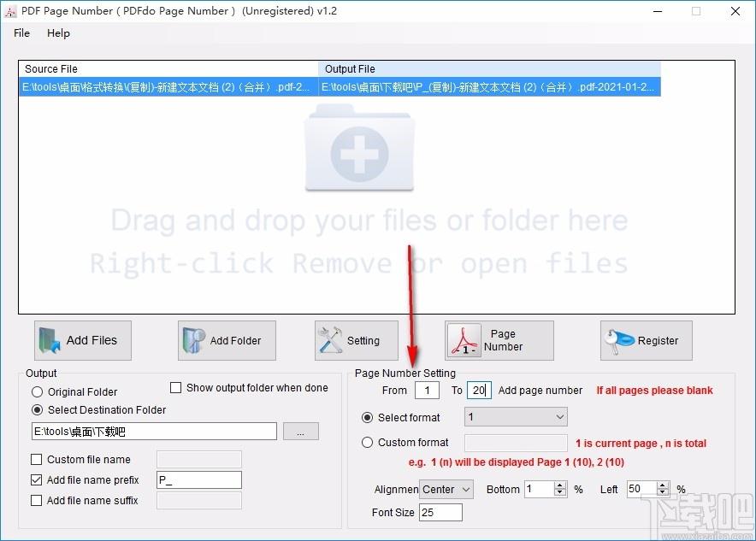Click the Add Folder button

click(x=227, y=341)
